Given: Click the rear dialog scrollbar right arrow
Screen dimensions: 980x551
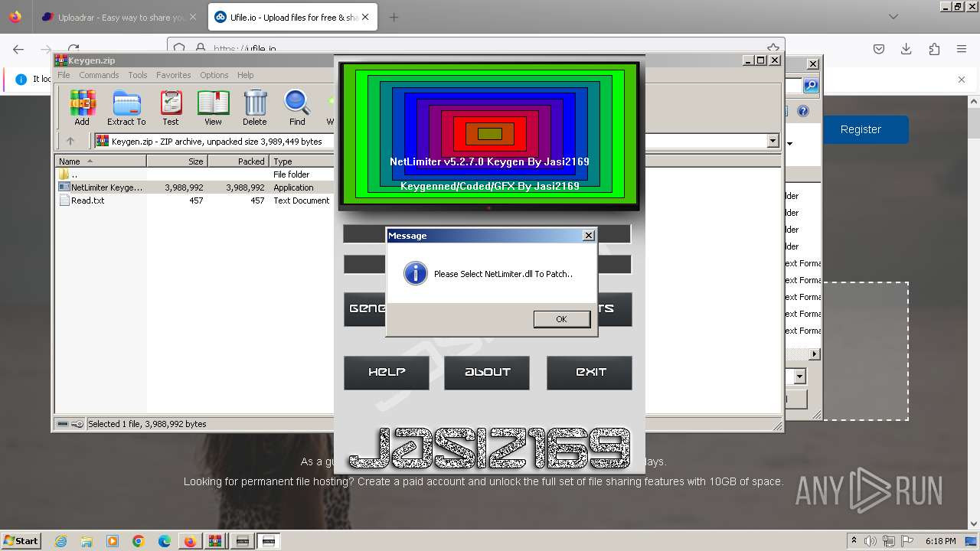Looking at the screenshot, I should (x=814, y=354).
